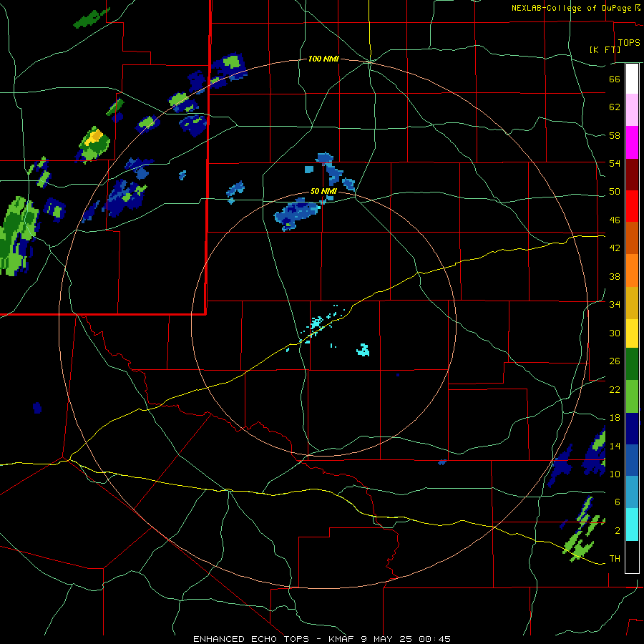Pick the dark orange legend swatch

pos(632,238)
